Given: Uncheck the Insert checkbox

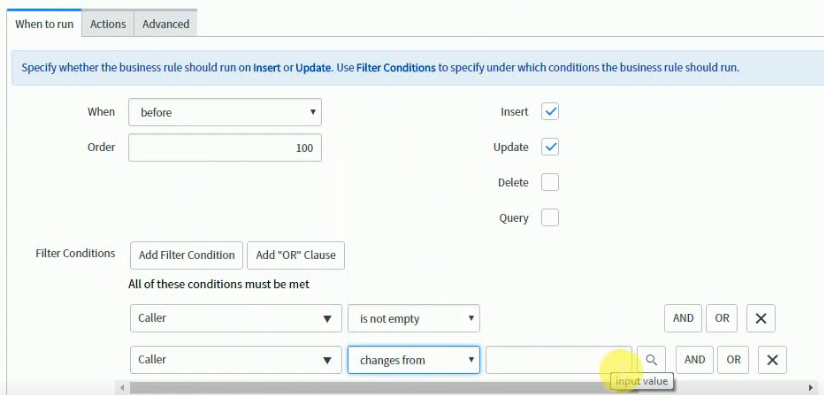Looking at the screenshot, I should [550, 111].
